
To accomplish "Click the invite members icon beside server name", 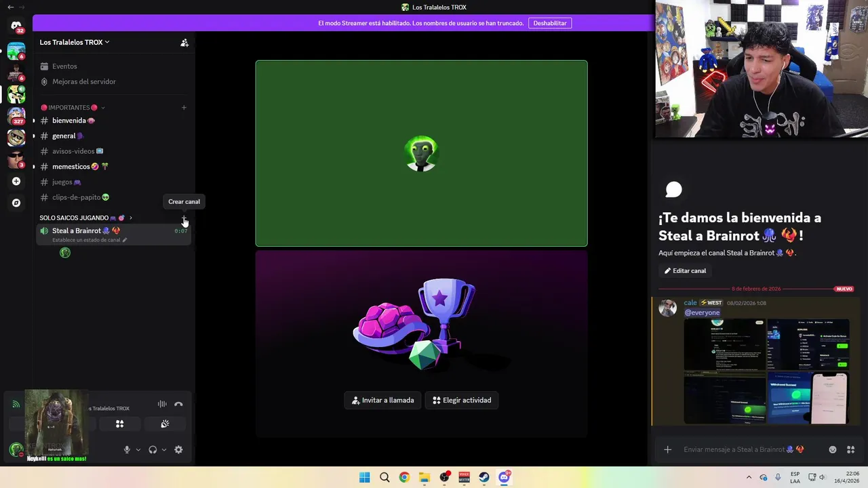I will [x=184, y=42].
